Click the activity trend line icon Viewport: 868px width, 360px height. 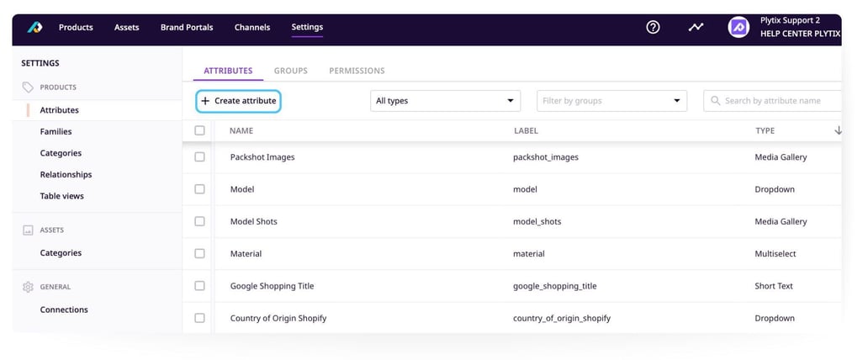tap(696, 27)
